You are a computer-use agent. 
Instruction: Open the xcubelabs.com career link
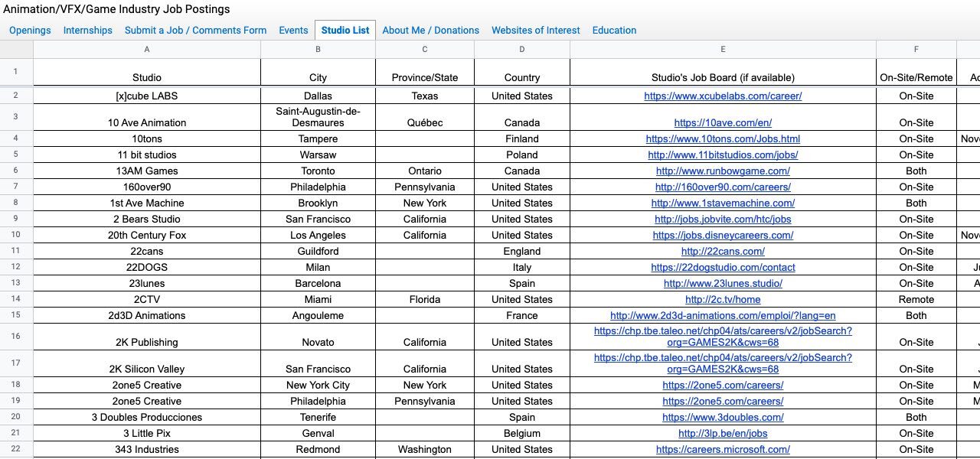click(722, 96)
